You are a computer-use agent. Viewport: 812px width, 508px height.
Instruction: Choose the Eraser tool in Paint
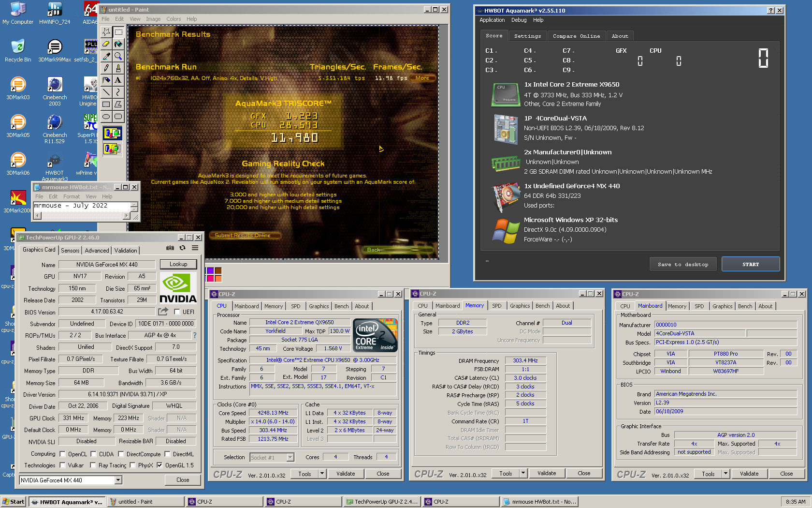click(x=106, y=44)
